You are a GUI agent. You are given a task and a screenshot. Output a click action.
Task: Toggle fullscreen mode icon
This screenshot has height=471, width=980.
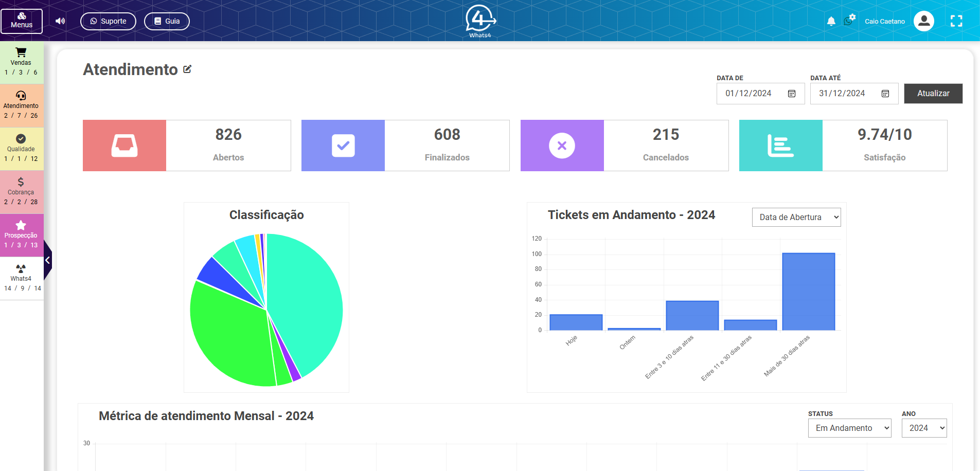(956, 21)
